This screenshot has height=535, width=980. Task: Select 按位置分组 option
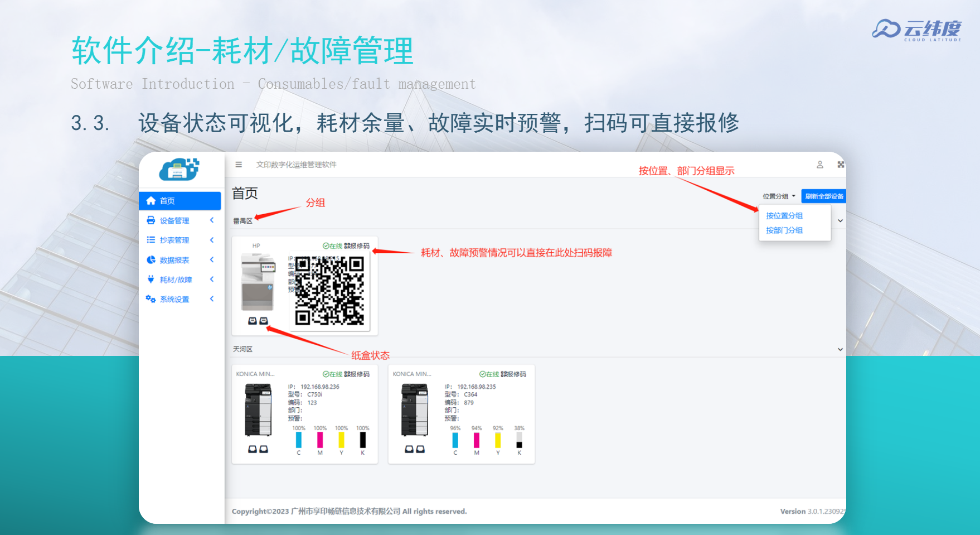(784, 215)
